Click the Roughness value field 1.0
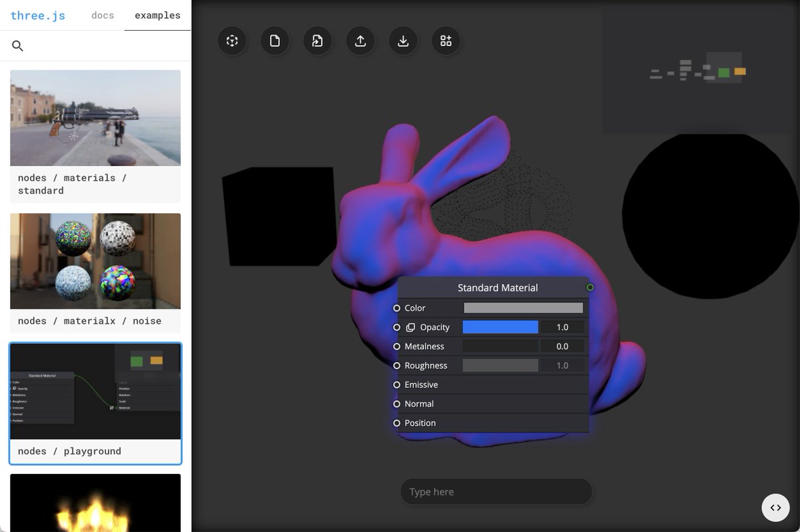The width and height of the screenshot is (800, 532). pyautogui.click(x=562, y=365)
